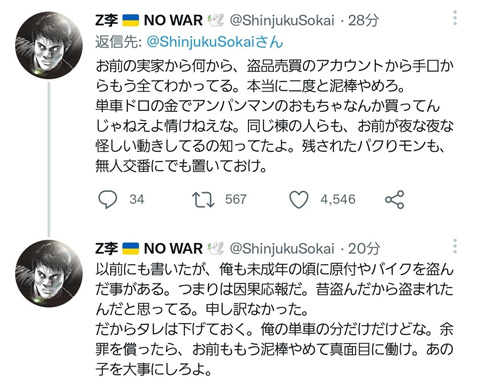Screen dimensions: 480x384
Task: Open the second tweet's @ShinjukuSokai handle
Action: point(282,249)
